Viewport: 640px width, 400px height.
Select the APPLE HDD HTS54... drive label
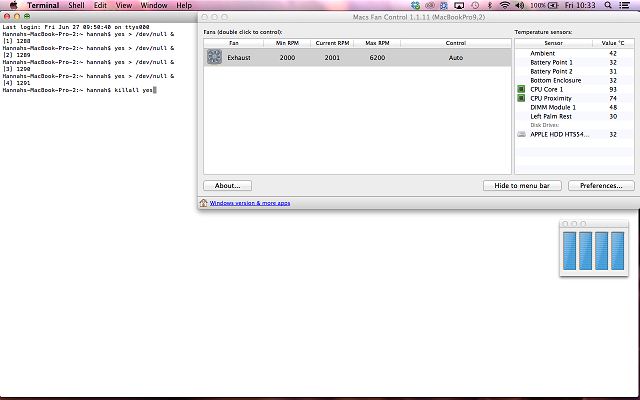click(x=560, y=134)
